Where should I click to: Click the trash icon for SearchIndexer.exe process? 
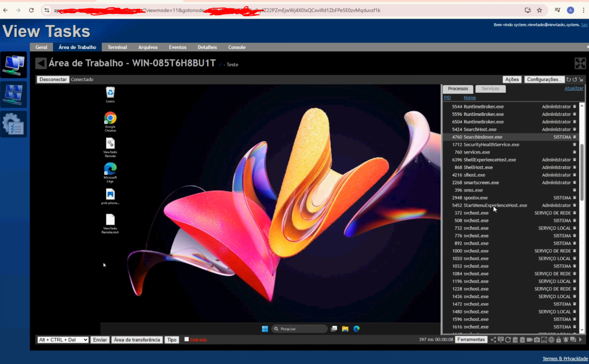(x=575, y=137)
